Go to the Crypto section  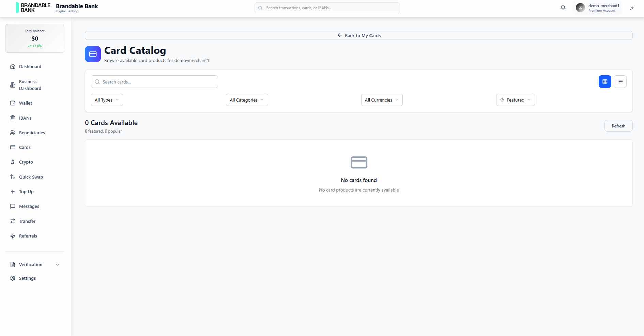[x=26, y=162]
